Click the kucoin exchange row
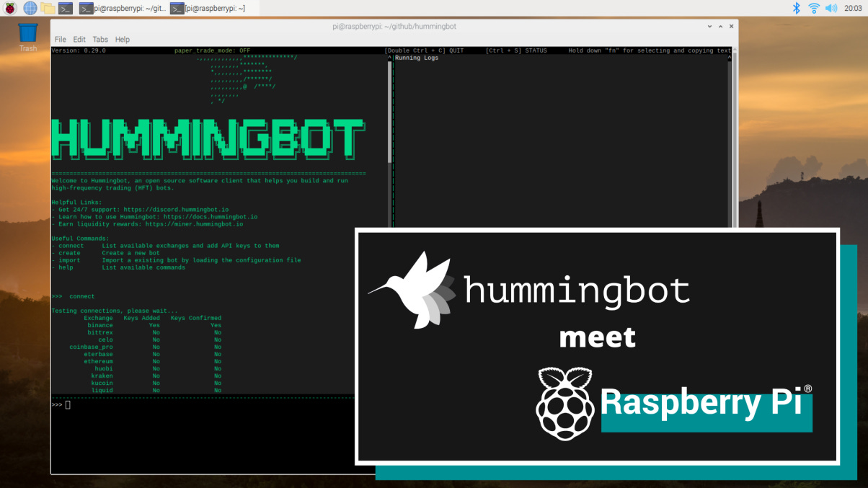Viewport: 868px width, 488px height. pos(156,383)
